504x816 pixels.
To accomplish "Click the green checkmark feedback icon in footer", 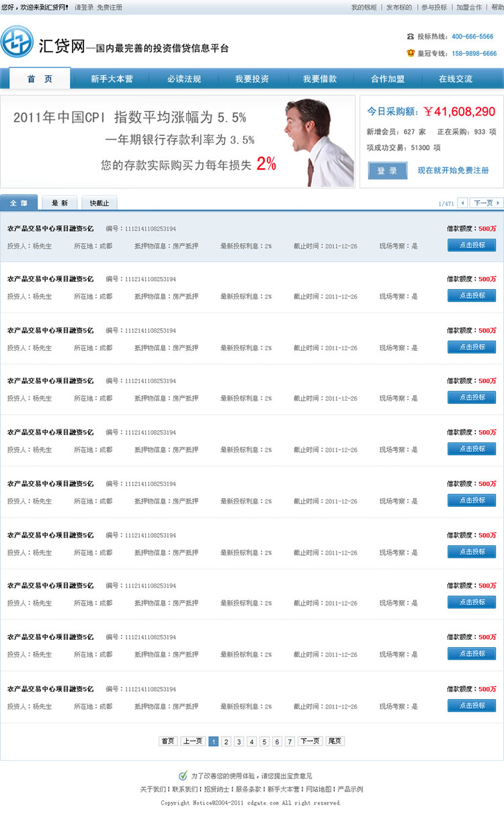I will (x=183, y=776).
